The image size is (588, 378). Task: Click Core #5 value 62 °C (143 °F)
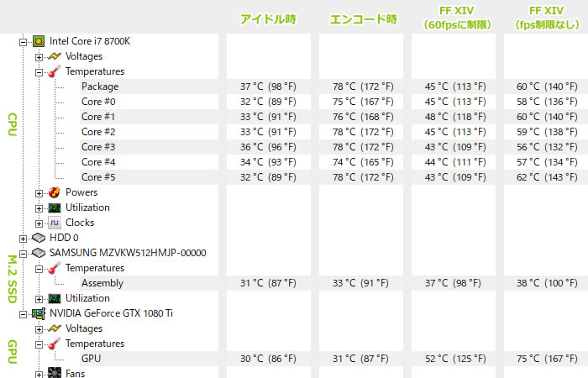coord(547,177)
